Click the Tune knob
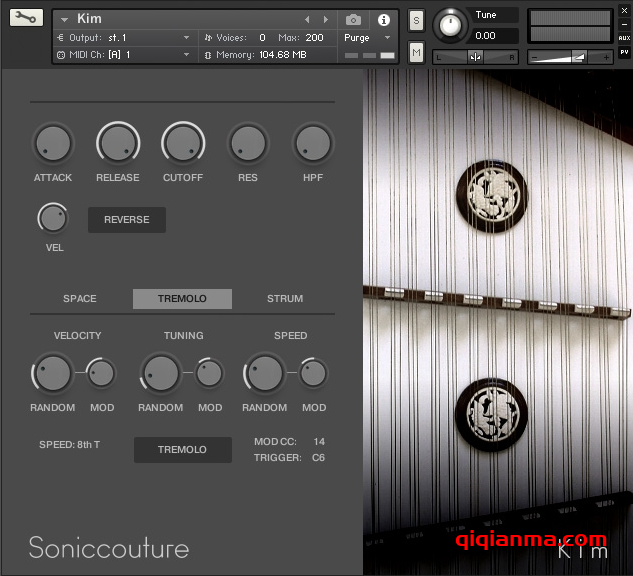Image resolution: width=633 pixels, height=576 pixels. [450, 25]
